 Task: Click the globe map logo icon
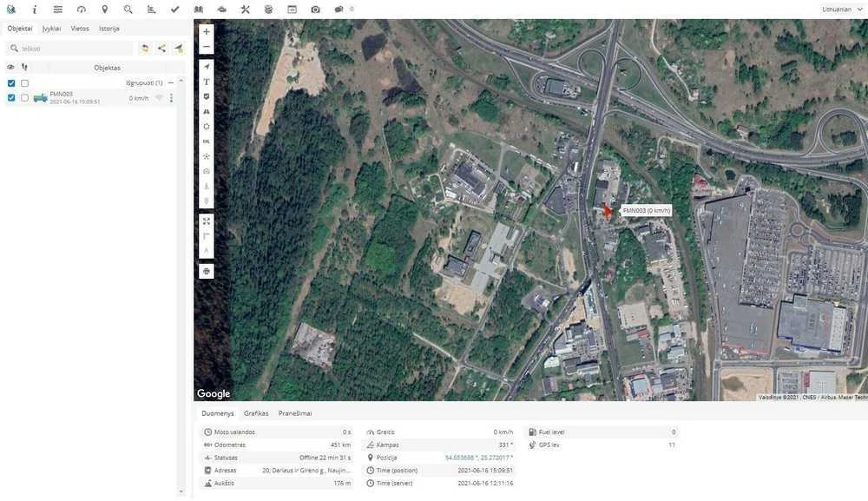[11, 10]
